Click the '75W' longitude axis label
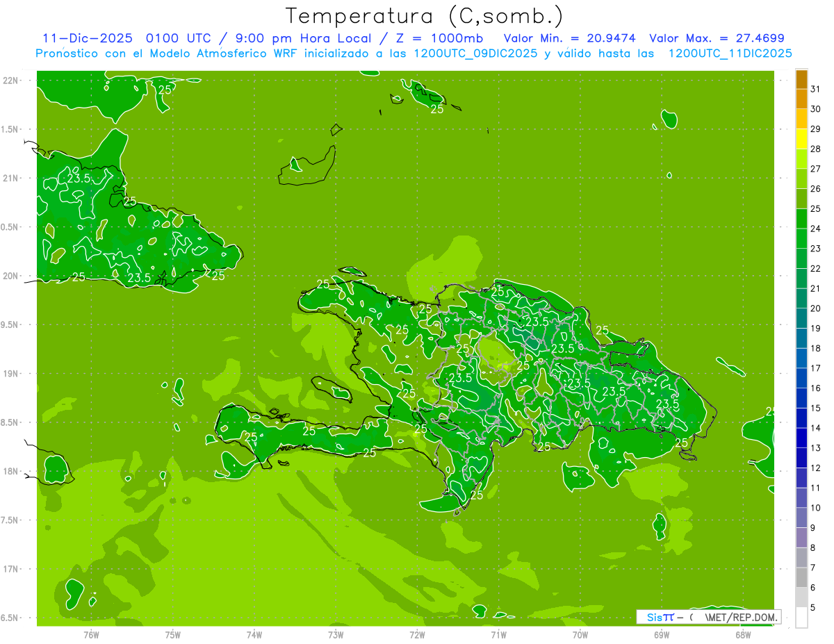This screenshot has width=834, height=644. click(172, 635)
